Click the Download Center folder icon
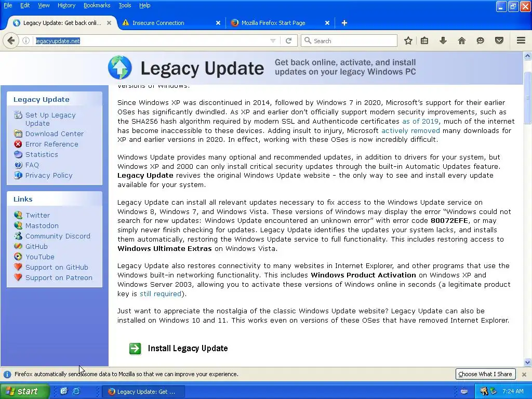This screenshot has width=532, height=399. click(18, 134)
